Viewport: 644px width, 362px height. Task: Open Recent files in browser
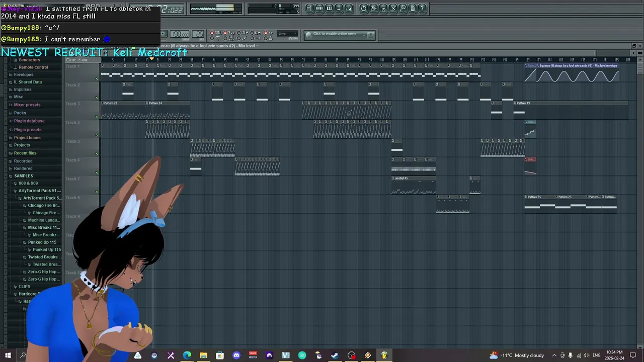25,153
